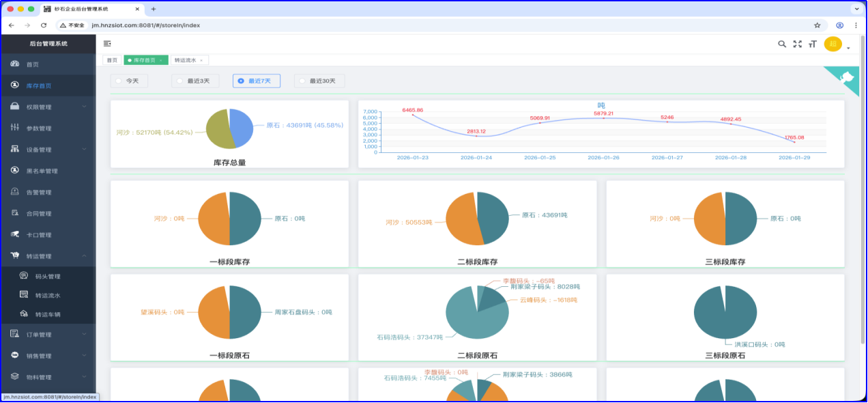The width and height of the screenshot is (868, 403).
Task: Click the 1765.08 data point label
Action: coord(794,137)
